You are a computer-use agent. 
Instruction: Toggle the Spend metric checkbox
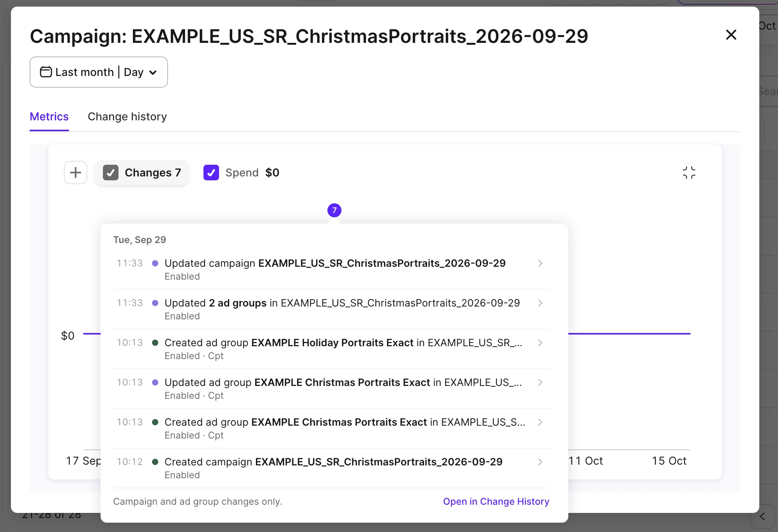coord(211,173)
